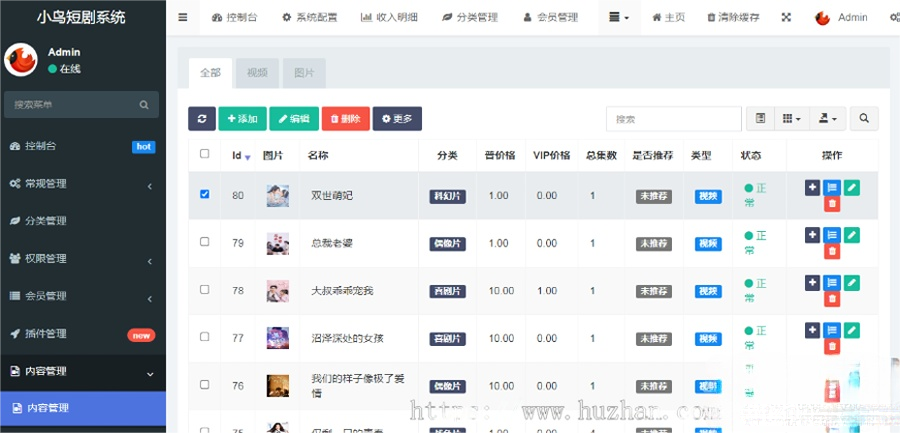Click the dark plus icon in row 77

click(812, 330)
